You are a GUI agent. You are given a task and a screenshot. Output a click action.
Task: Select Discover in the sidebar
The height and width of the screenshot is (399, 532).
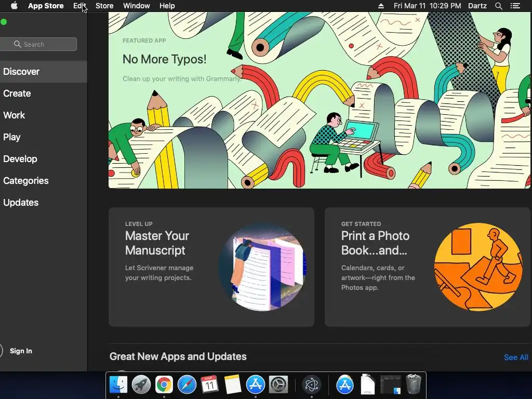44,72
